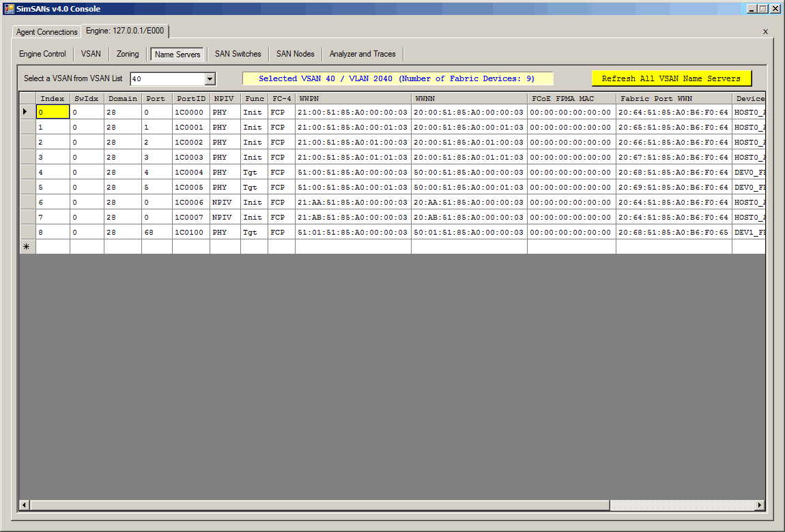Select the current row indicator arrow for row 0
This screenshot has width=785, height=532.
tap(27, 112)
